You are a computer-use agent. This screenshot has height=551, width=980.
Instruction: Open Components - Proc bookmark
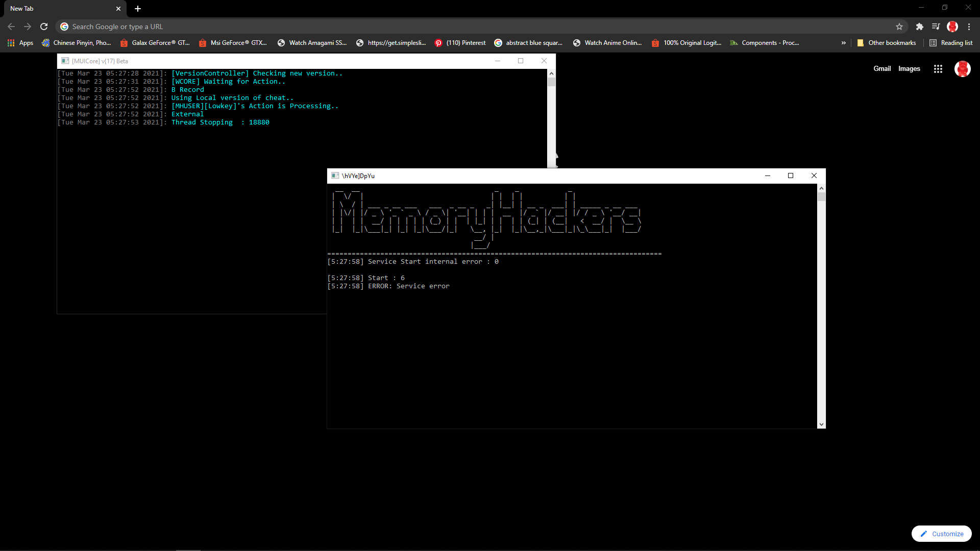point(765,43)
